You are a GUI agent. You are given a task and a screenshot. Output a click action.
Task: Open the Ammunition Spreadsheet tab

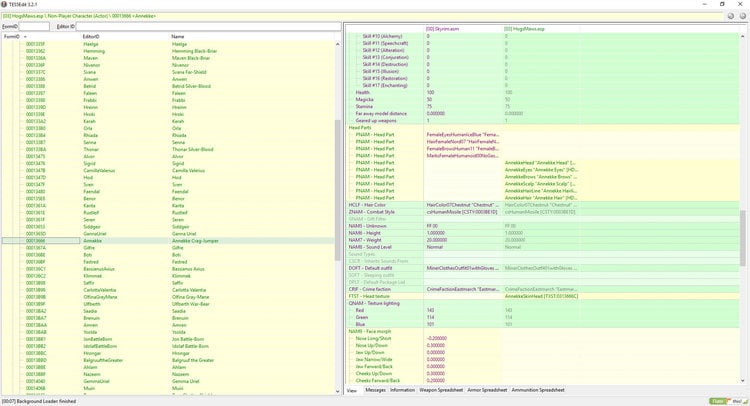(x=538, y=390)
